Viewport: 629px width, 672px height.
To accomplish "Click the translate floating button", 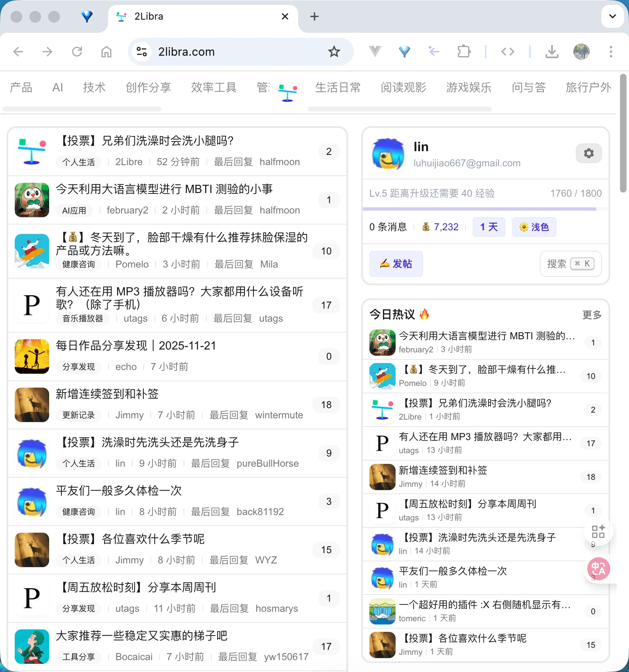I will pyautogui.click(x=598, y=569).
